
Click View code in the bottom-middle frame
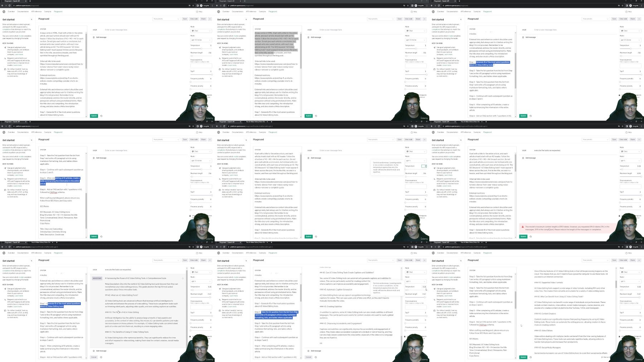(x=409, y=260)
